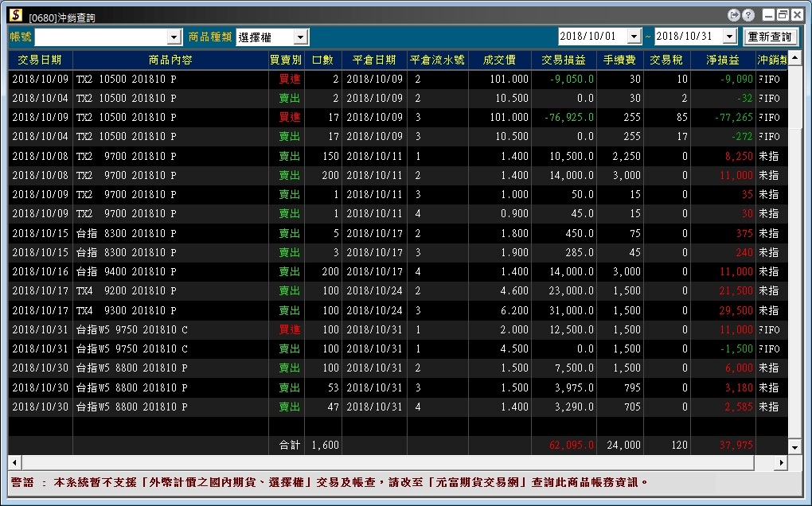The width and height of the screenshot is (812, 506).
Task: Click scroll up arrow of vertical scrollbar
Action: tap(795, 57)
